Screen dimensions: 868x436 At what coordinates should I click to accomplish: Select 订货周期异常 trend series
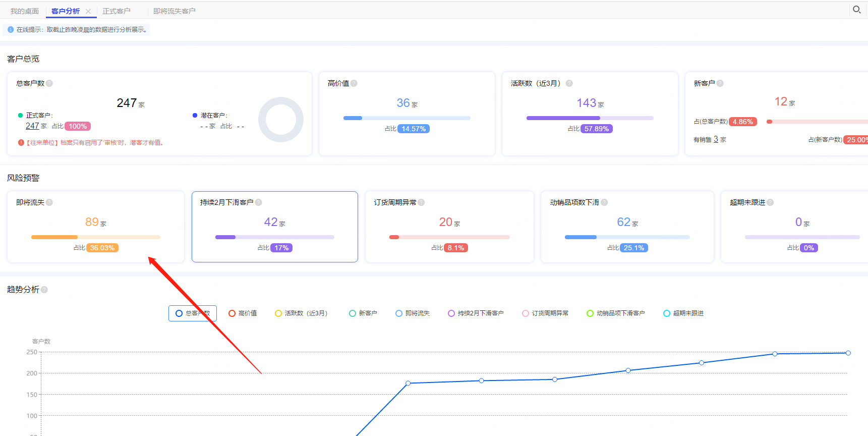[545, 313]
